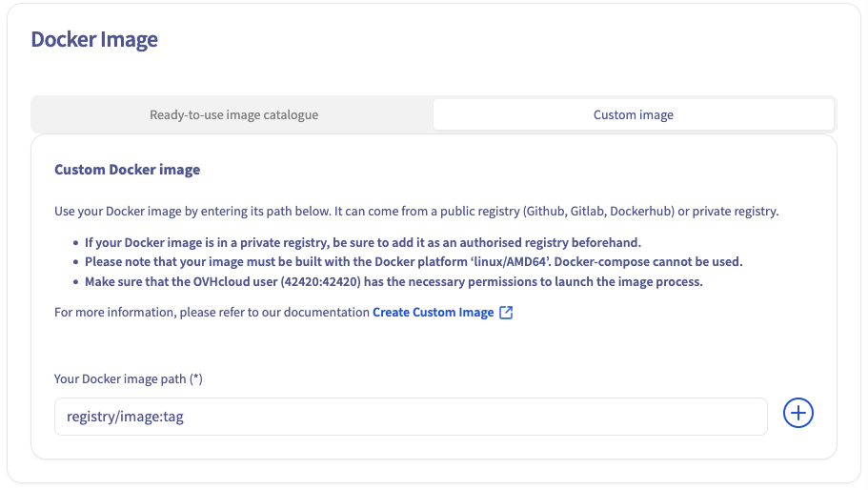
Task: Focus the Docker image path input field
Action: pyautogui.click(x=411, y=417)
